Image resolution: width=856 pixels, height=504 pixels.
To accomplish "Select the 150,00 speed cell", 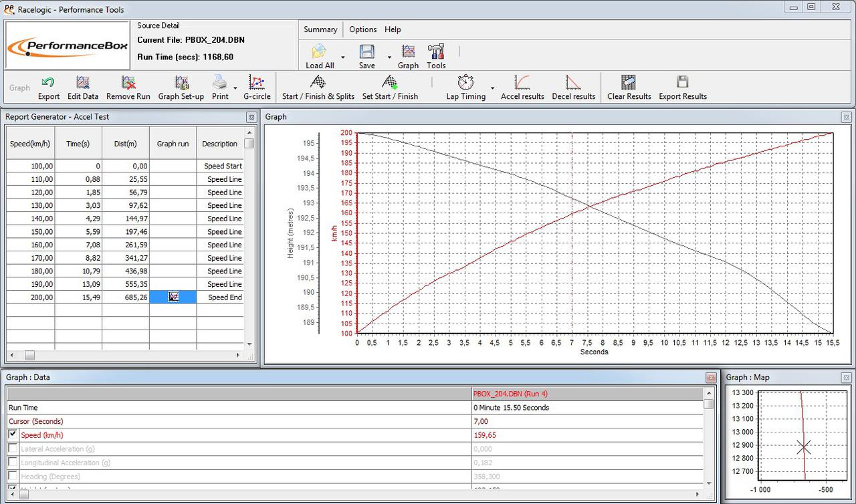I will [x=30, y=232].
